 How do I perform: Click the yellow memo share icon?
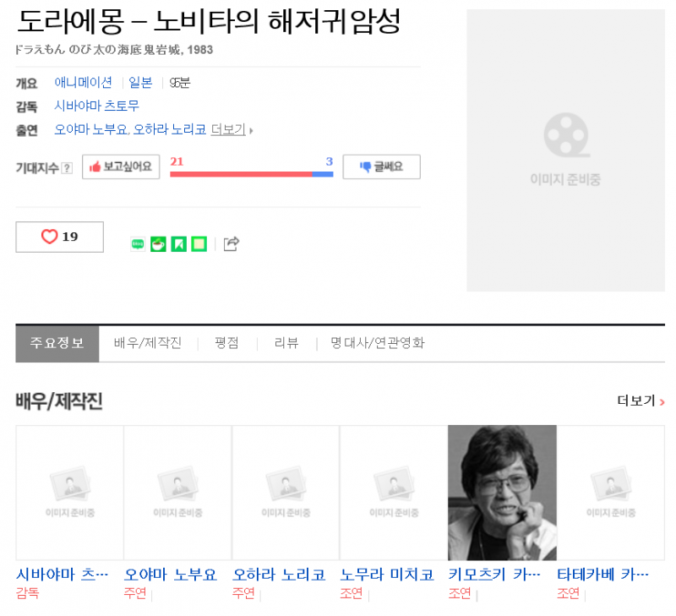click(199, 244)
